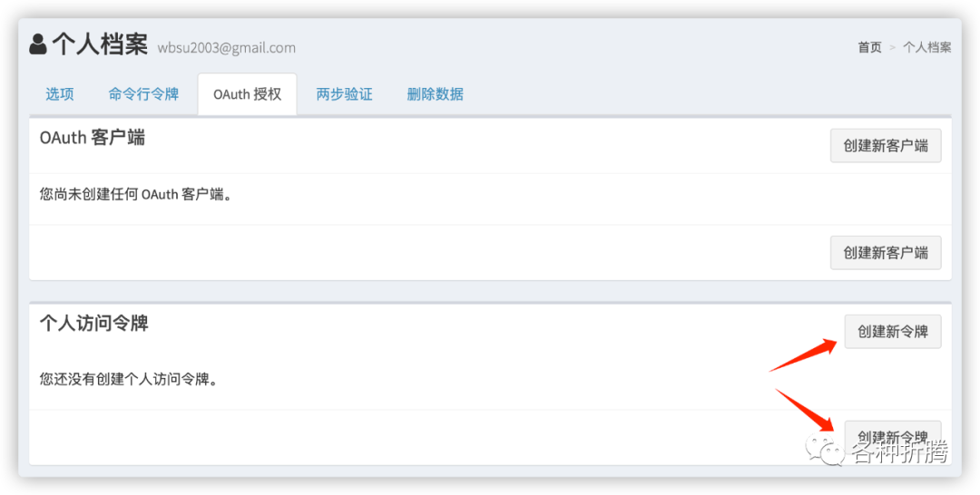Follow the 首页 breadcrumb link
The height and width of the screenshot is (495, 980).
tap(869, 47)
